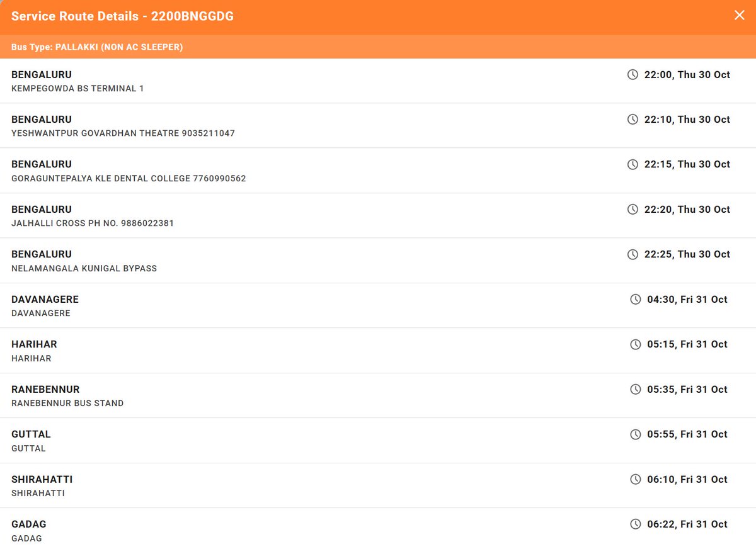Image resolution: width=756 pixels, height=549 pixels.
Task: Click the 22:10, Thu 30 Oct time
Action: tap(687, 120)
